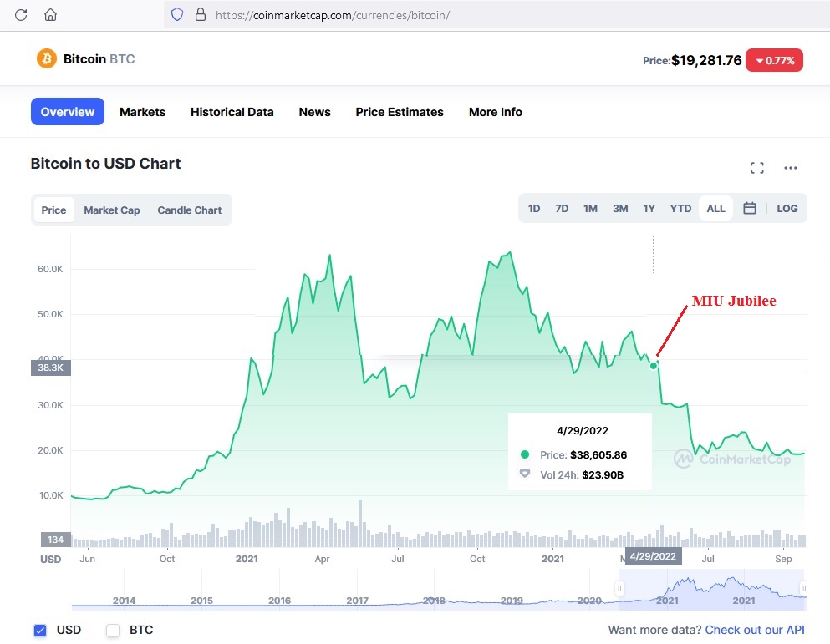The height and width of the screenshot is (644, 830).
Task: Switch to the Overview tab
Action: (x=67, y=112)
